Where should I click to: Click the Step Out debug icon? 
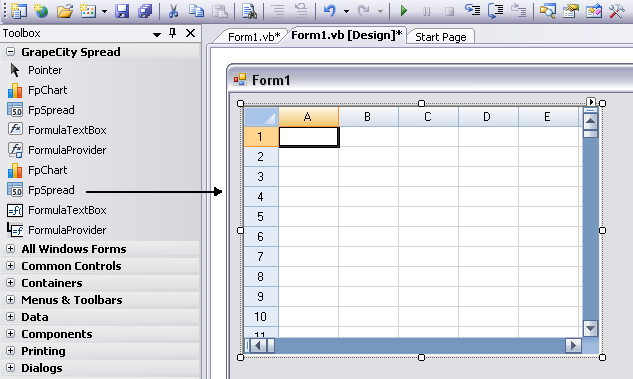pos(519,11)
